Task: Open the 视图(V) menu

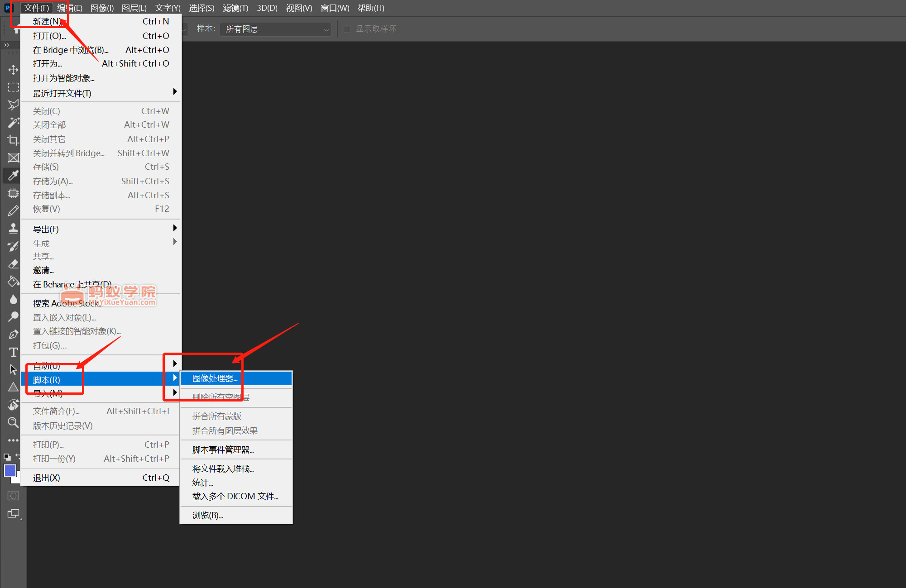Action: (299, 8)
